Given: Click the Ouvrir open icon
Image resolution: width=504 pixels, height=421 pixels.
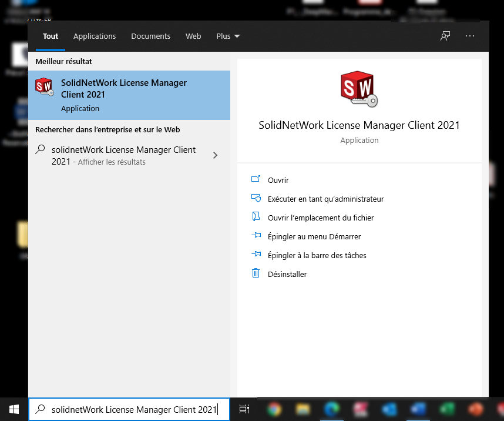Looking at the screenshot, I should pyautogui.click(x=256, y=179).
